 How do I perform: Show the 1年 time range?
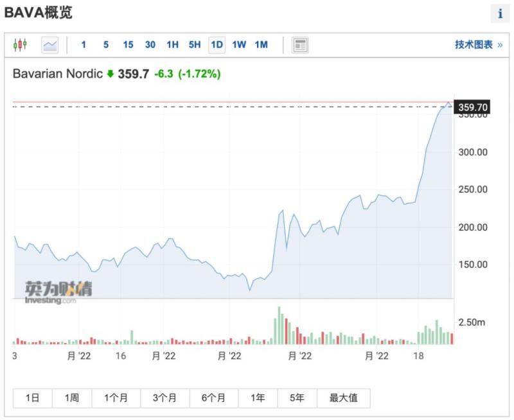point(258,398)
